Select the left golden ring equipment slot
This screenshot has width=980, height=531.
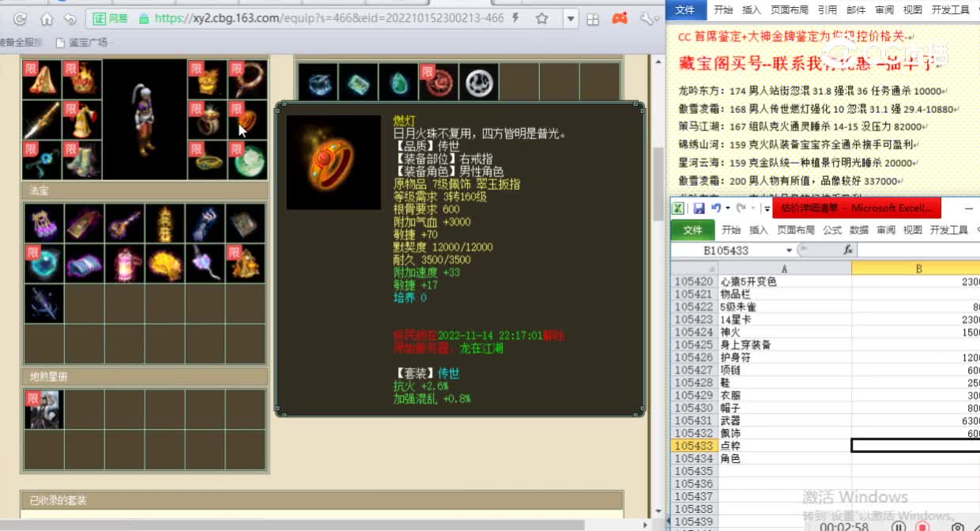tap(208, 120)
